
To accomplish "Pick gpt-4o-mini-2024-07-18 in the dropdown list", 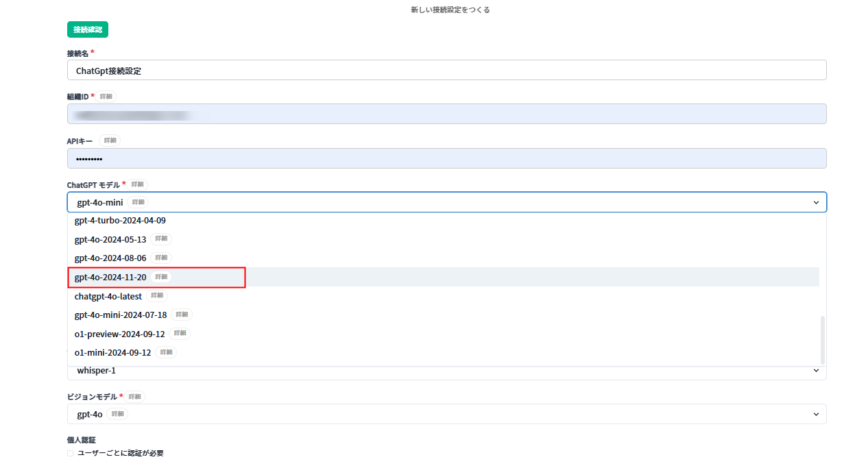I will coord(444,315).
